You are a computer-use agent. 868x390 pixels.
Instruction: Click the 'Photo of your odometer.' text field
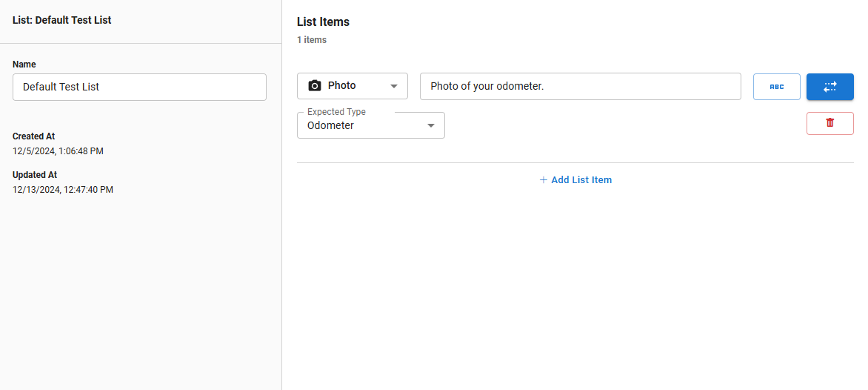tap(580, 86)
